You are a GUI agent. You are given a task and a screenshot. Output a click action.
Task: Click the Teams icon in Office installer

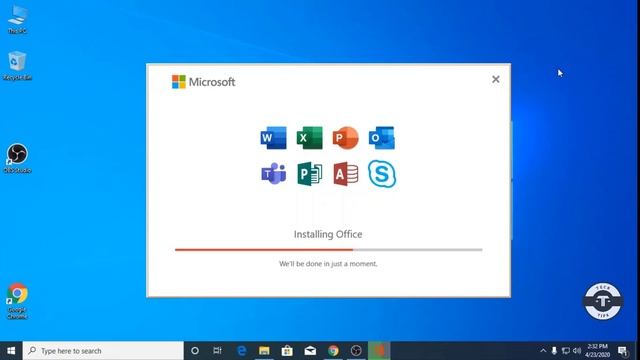click(x=273, y=174)
